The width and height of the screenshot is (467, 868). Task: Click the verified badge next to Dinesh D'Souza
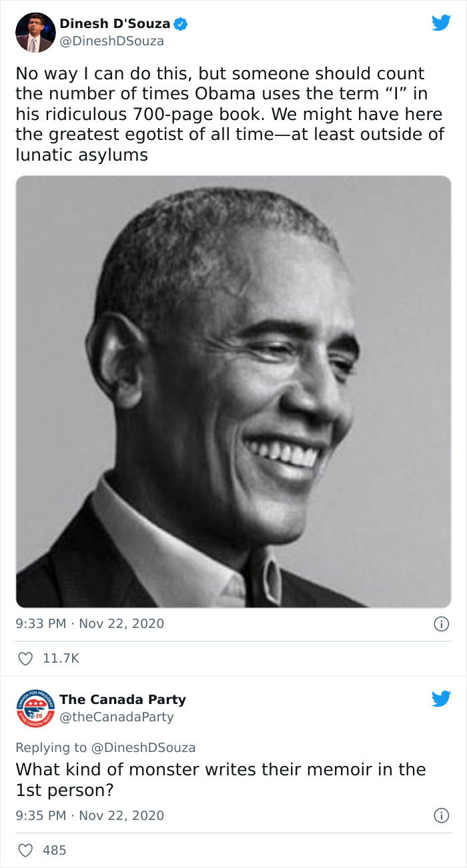[x=181, y=23]
